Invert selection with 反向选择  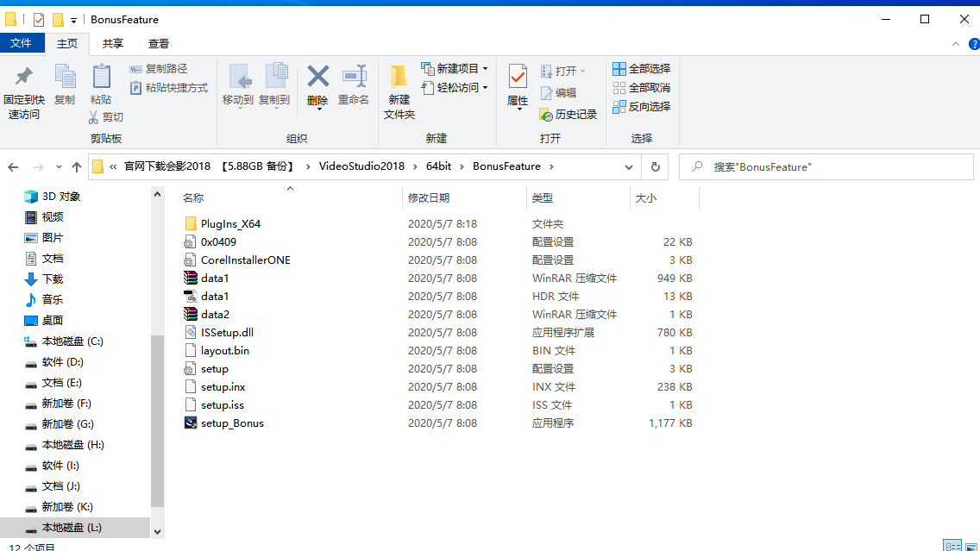click(642, 106)
